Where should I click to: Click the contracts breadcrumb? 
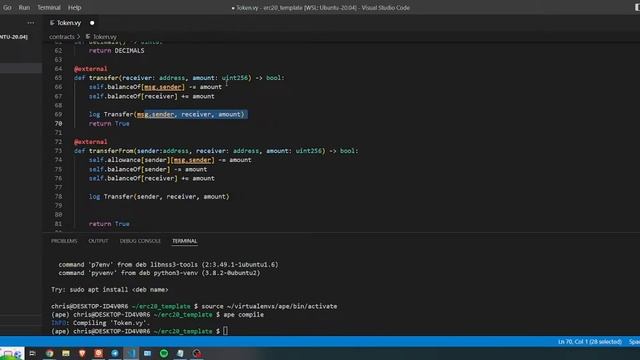(62, 37)
